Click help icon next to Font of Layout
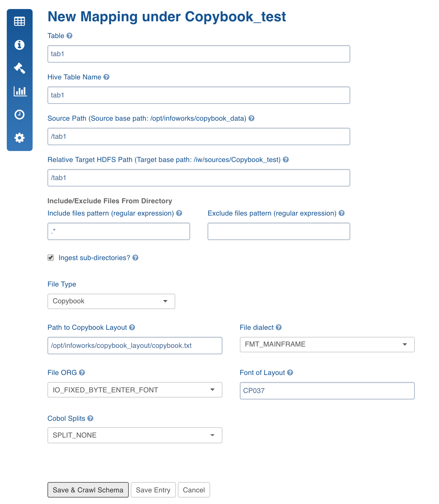Viewport: 439px width, 504px height. coord(290,373)
